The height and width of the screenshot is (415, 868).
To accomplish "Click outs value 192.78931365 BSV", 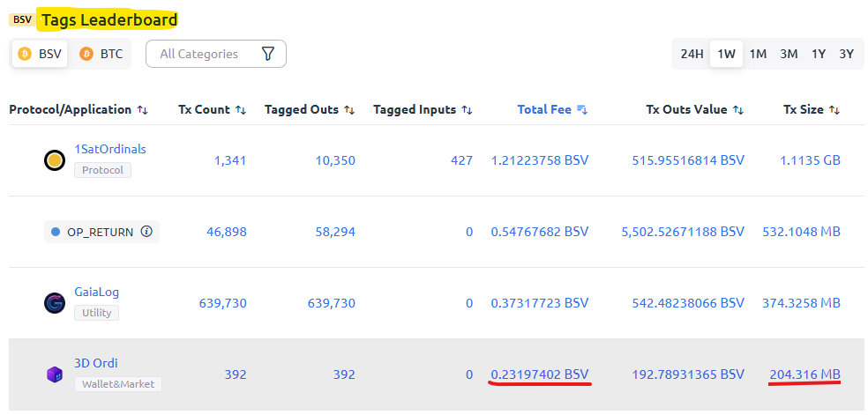I will 688,374.
